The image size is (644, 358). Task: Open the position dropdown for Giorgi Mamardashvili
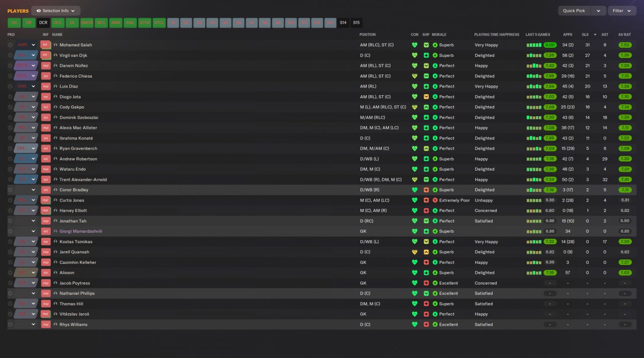pos(26,231)
